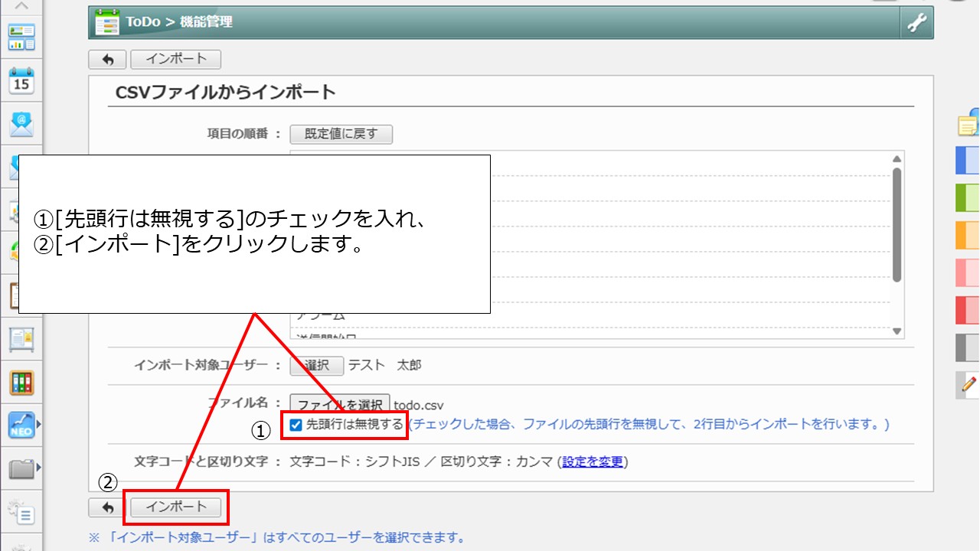Pick the pink sticky note color
This screenshot has height=551, width=980.
[x=969, y=272]
